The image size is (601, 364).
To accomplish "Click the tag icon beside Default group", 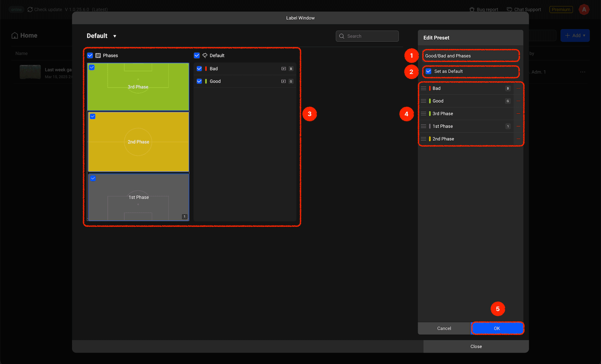I will tap(205, 56).
